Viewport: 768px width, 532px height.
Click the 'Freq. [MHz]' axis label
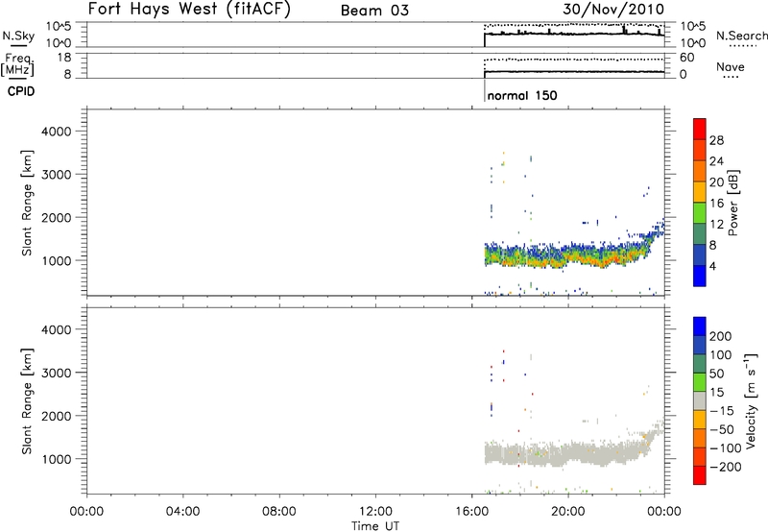(18, 64)
